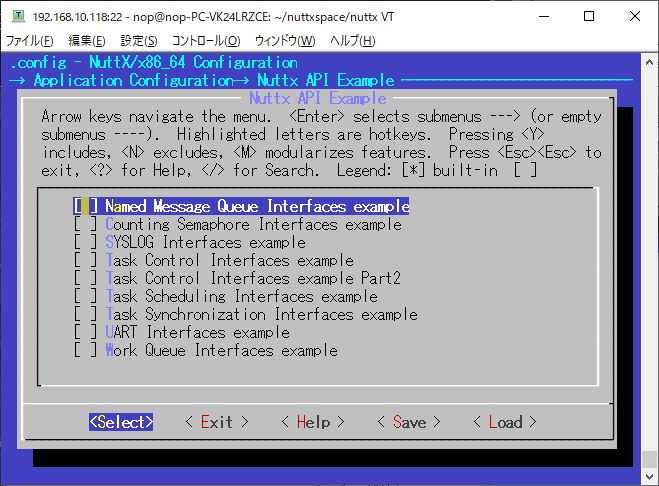Open the ファイル(F) menu

coord(29,41)
